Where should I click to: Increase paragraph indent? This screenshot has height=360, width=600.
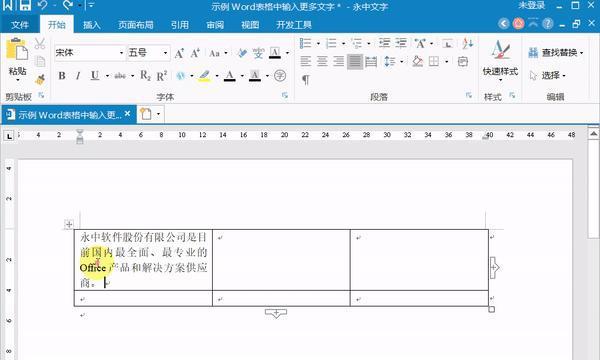401,43
